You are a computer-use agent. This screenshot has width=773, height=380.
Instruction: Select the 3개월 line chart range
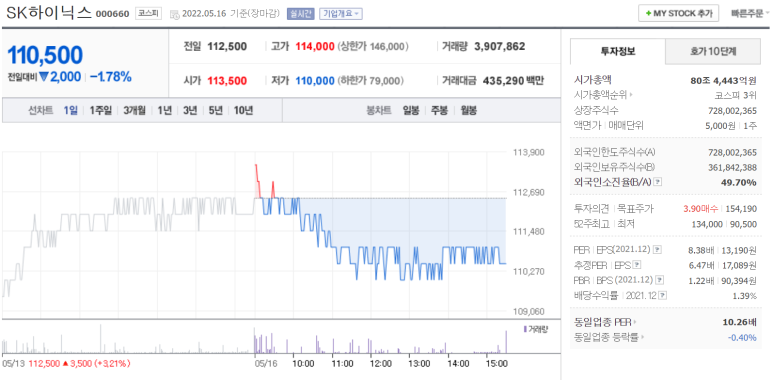coord(135,110)
